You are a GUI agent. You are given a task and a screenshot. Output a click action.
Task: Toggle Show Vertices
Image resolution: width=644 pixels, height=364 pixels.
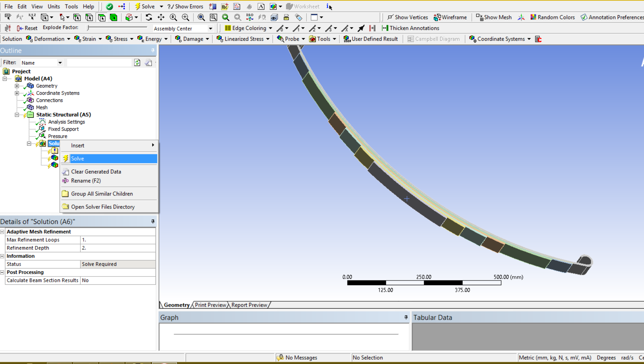pos(408,17)
